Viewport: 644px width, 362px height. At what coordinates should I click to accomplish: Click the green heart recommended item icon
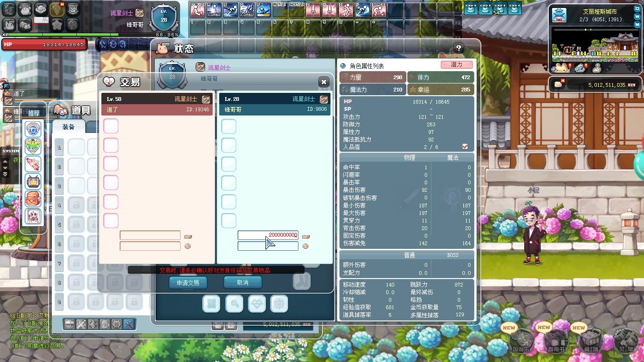tap(33, 147)
